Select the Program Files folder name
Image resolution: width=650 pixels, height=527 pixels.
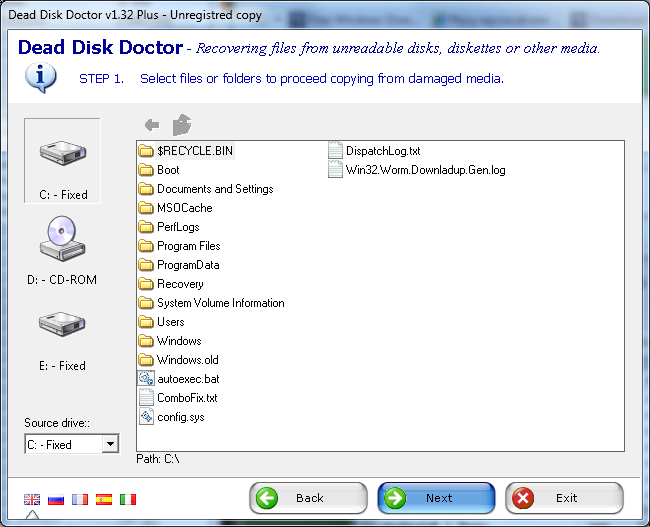(x=189, y=246)
